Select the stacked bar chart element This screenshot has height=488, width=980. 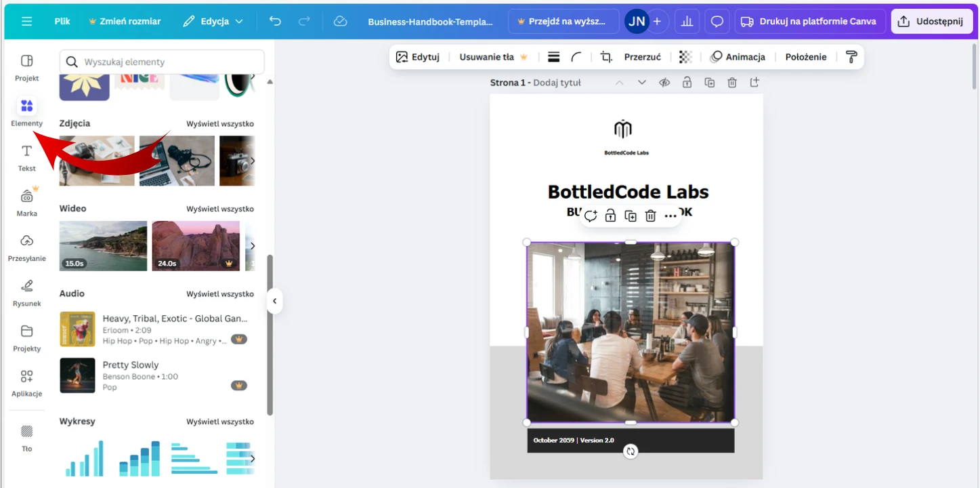pyautogui.click(x=140, y=459)
